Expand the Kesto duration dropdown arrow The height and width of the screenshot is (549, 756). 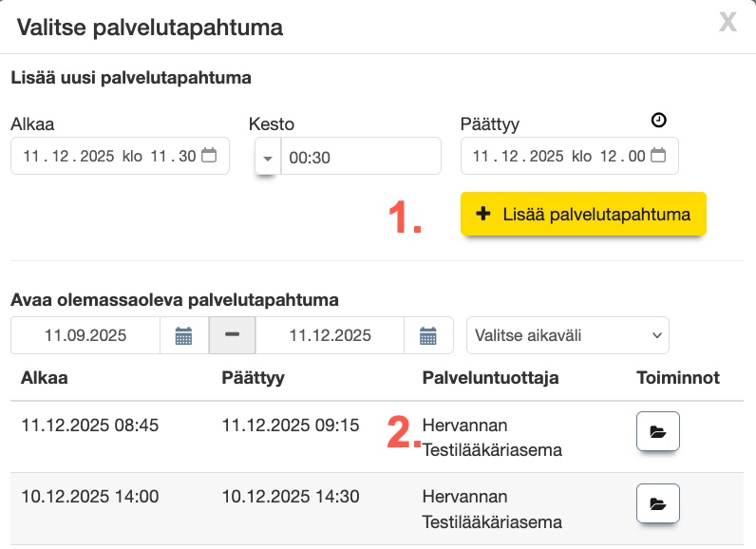point(267,158)
